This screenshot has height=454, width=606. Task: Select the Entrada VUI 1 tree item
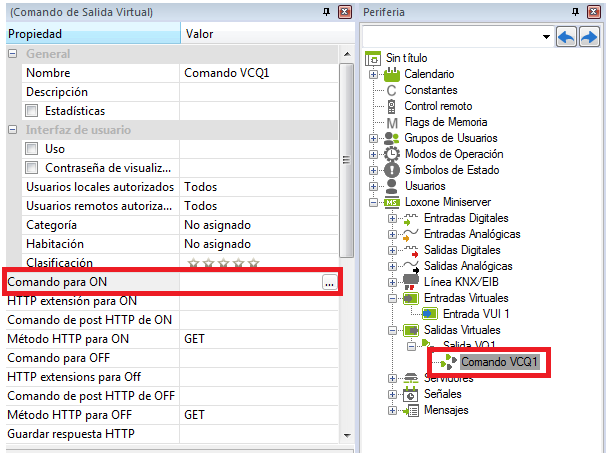[476, 314]
